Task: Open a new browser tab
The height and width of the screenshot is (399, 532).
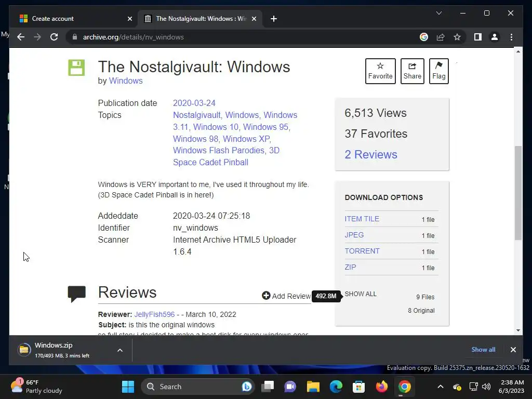Action: tap(274, 19)
